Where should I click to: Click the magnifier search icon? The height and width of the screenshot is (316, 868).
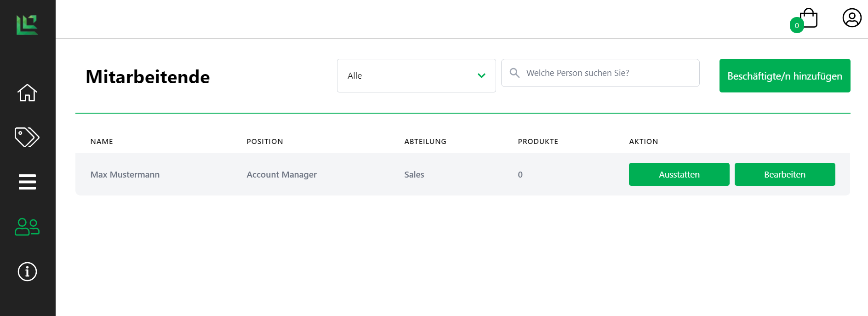514,73
